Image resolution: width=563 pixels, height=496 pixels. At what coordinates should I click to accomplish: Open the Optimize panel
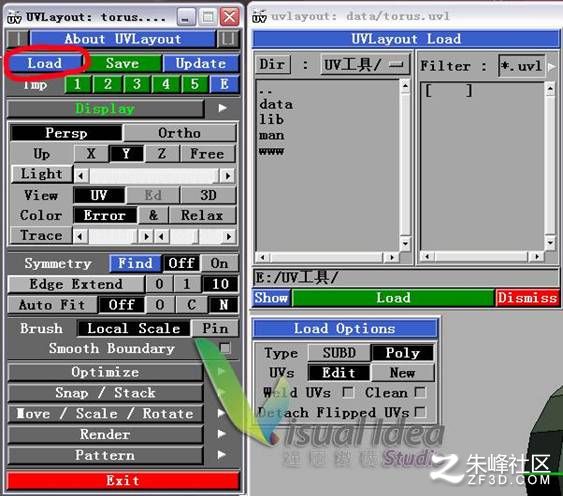click(x=105, y=372)
